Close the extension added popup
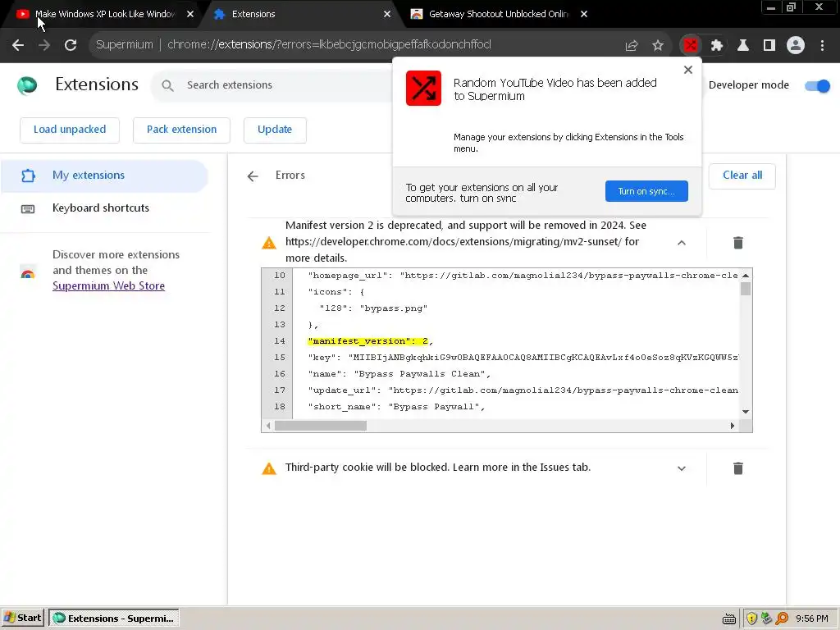 pos(688,70)
